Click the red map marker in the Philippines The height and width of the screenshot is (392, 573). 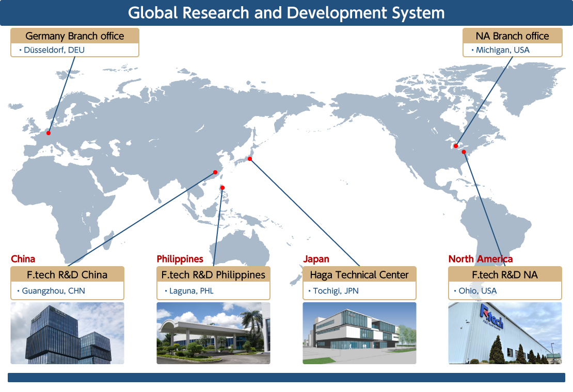(x=222, y=188)
